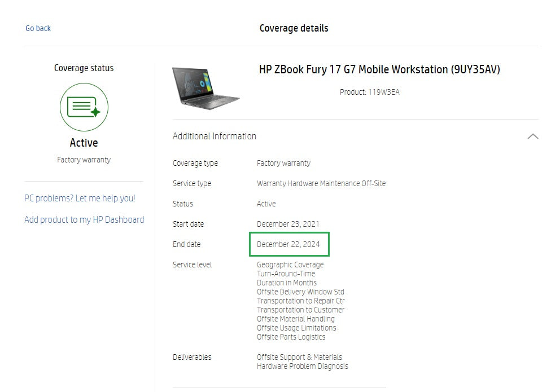
Task: Click the HP ZBook laptop thumbnail
Action: click(x=206, y=88)
